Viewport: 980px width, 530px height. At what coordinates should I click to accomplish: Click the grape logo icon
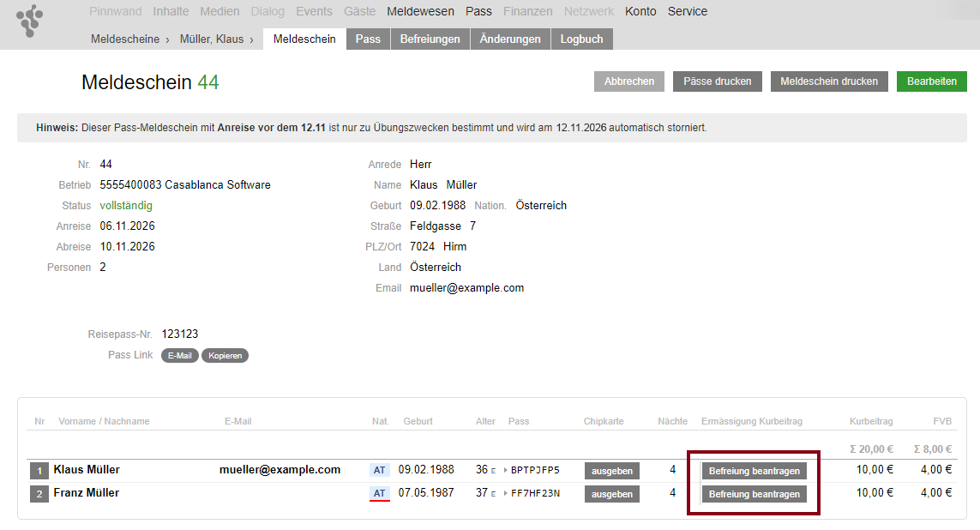click(30, 21)
